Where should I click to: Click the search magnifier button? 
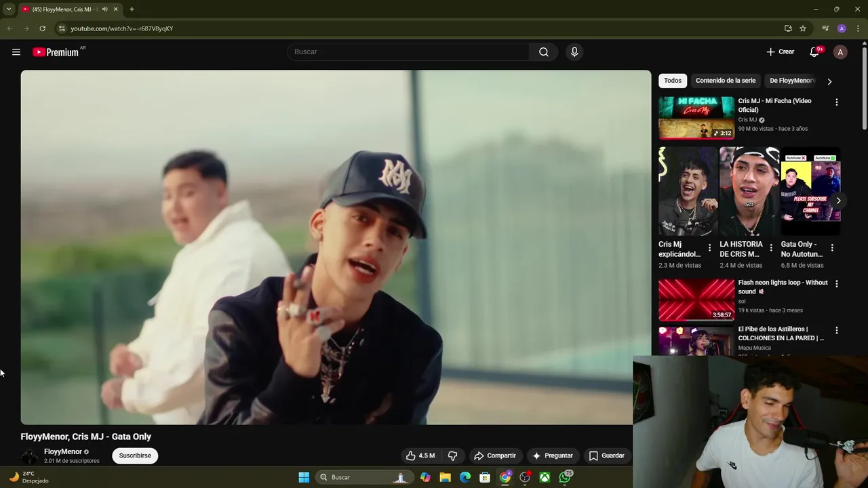pos(544,52)
